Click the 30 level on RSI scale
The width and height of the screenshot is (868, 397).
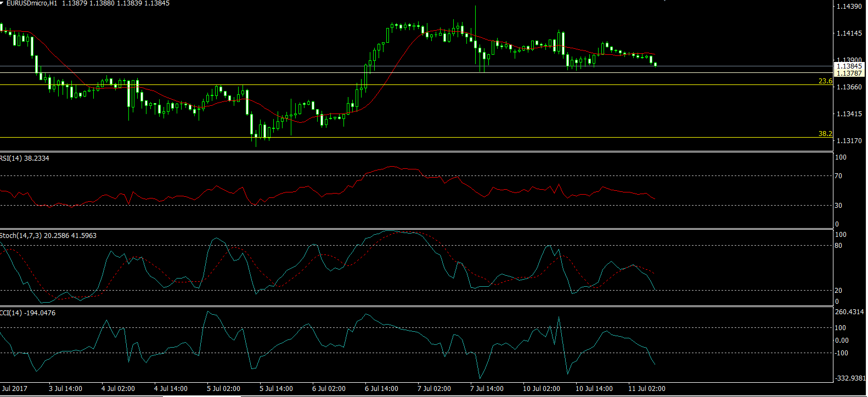pyautogui.click(x=838, y=205)
